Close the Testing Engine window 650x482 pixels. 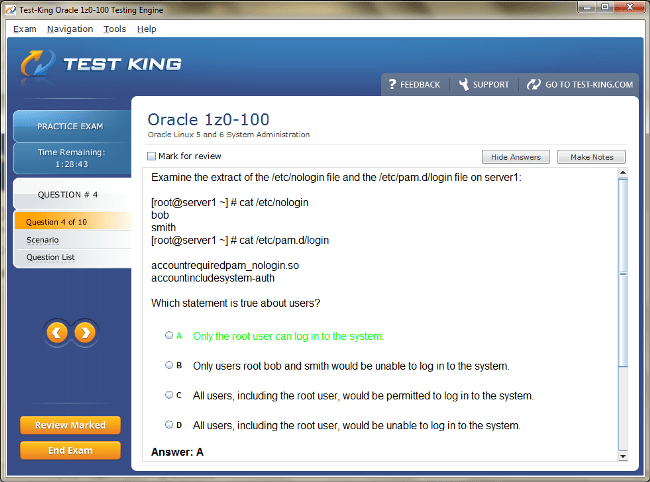(630, 7)
